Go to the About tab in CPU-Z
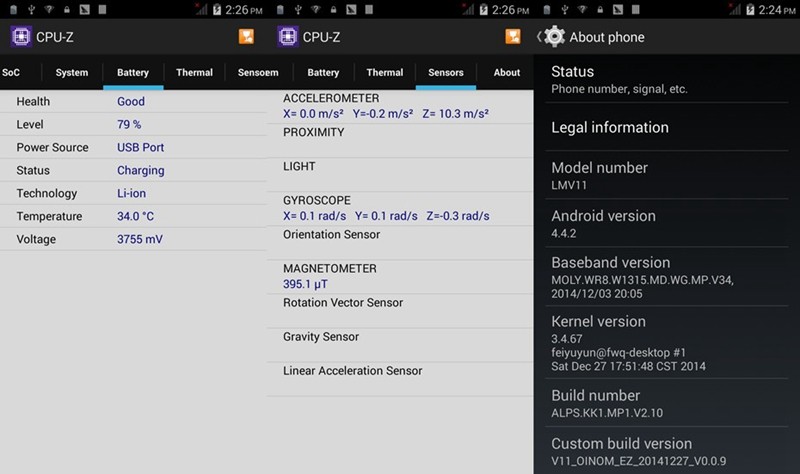Screen dimensions: 800x474 point(507,73)
